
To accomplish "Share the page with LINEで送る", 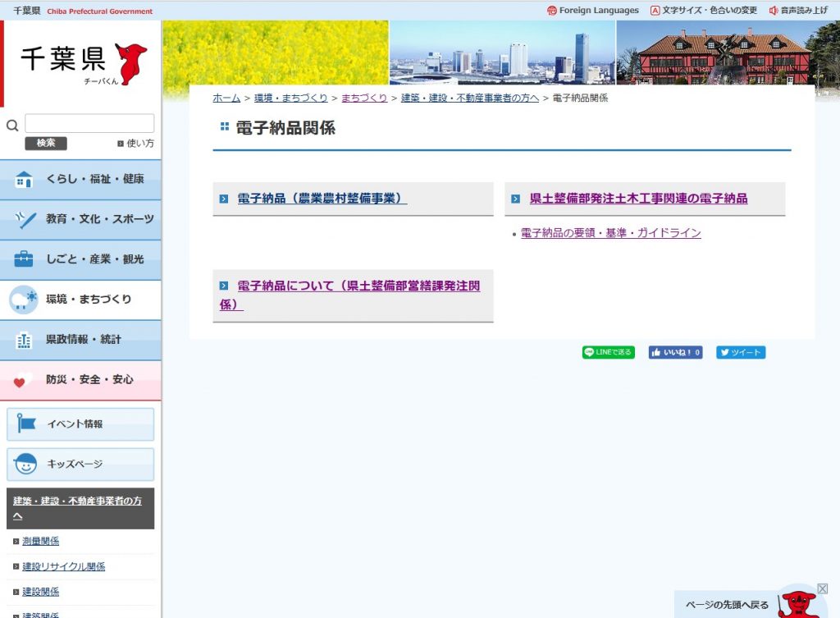I will coord(608,352).
